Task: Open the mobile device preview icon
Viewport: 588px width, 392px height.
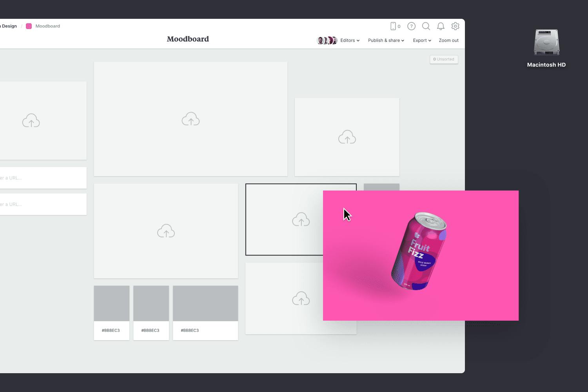Action: point(394,26)
